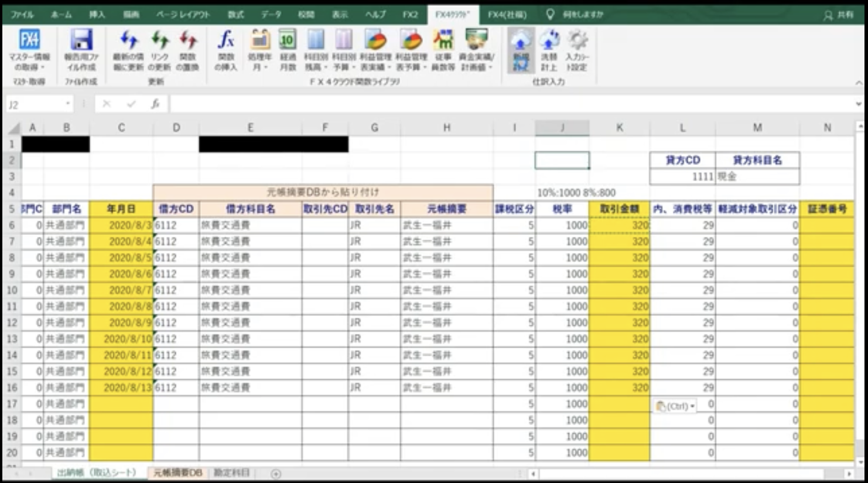868x483 pixels.
Task: Open the Name Box dropdown arrow
Action: pos(68,104)
